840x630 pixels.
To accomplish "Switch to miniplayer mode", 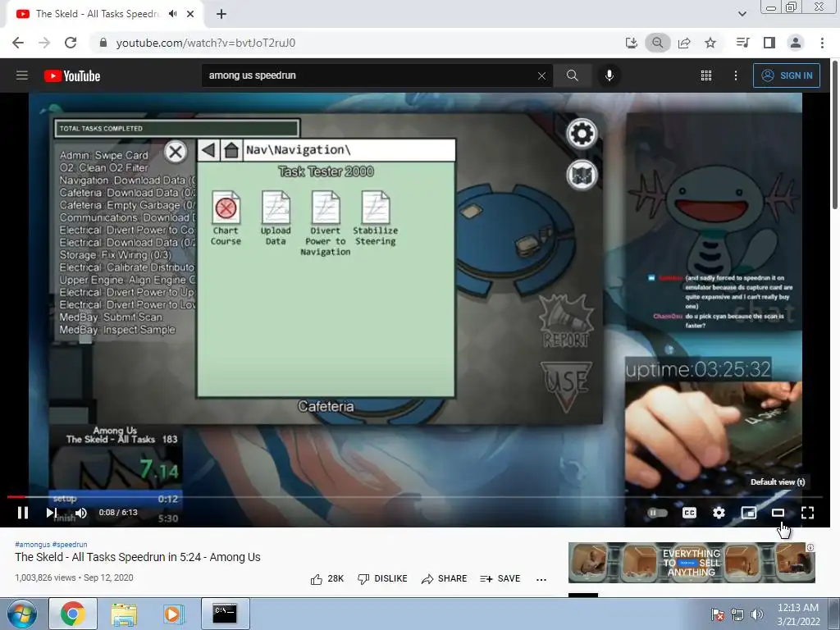I will (748, 513).
